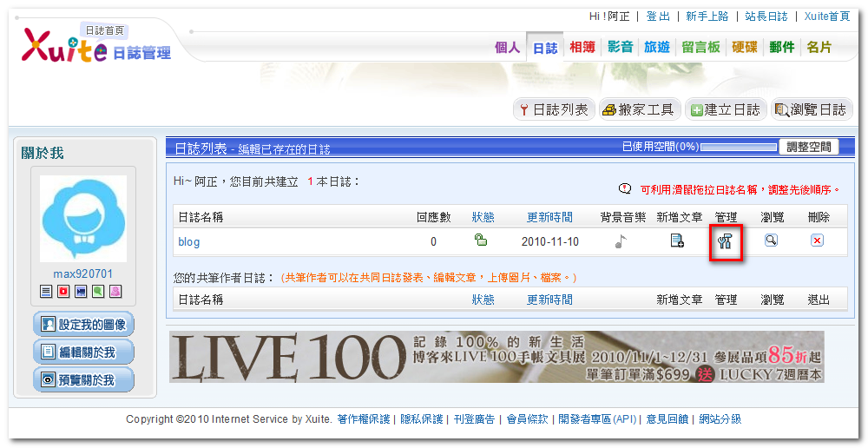
Task: Click the 調整空間 button
Action: (809, 147)
